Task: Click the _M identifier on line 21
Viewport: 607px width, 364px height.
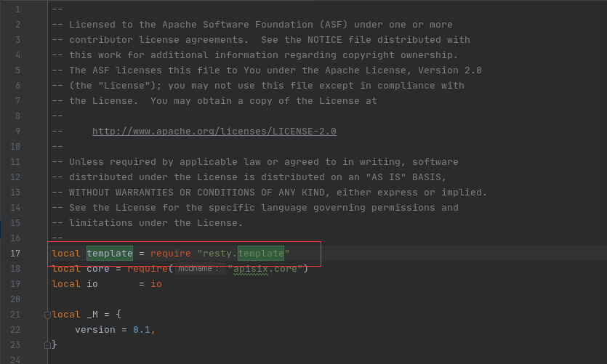Action: [92, 315]
